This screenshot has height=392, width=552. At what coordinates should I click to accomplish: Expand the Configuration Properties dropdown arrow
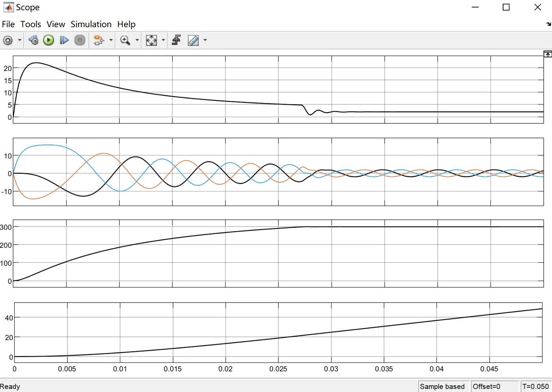tap(19, 40)
